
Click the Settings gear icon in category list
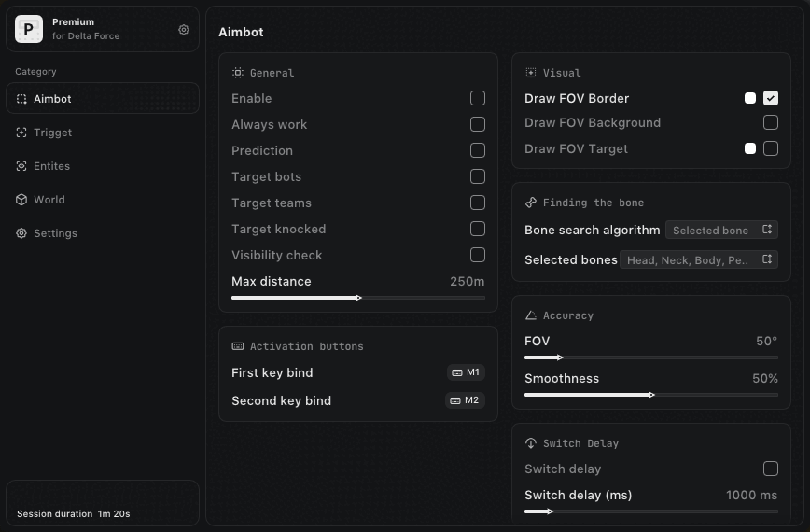pos(21,233)
